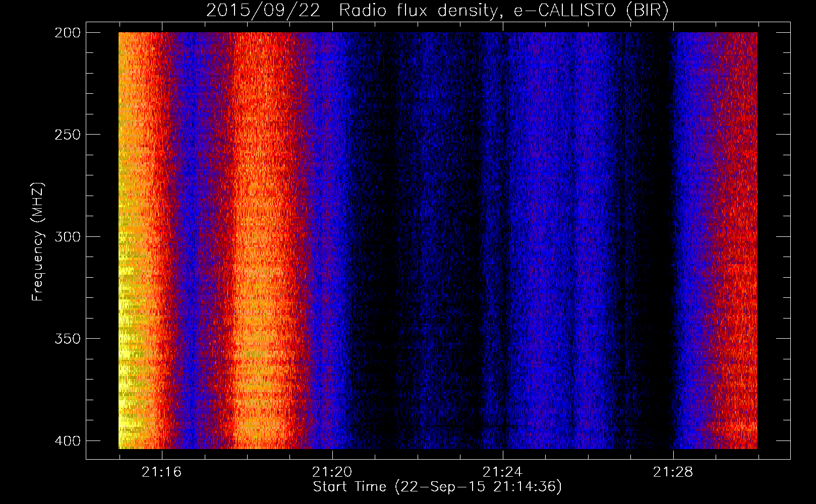Click the 'Frequency (MHZ)' axis label
Screen dimensions: 816x504
(x=38, y=241)
